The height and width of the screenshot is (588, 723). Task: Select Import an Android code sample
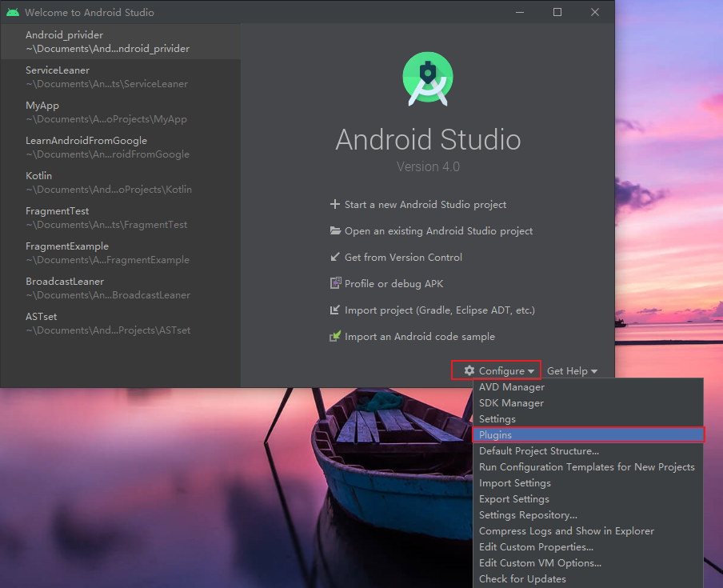pyautogui.click(x=412, y=336)
